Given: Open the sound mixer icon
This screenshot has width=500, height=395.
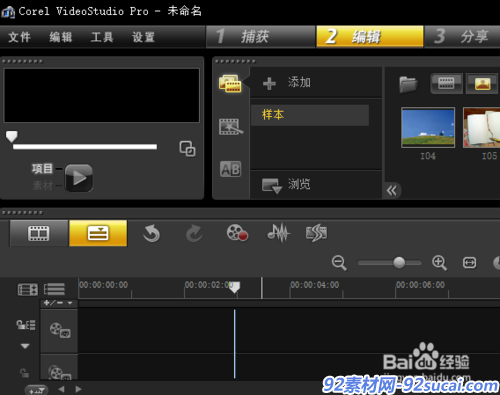Looking at the screenshot, I should 279,232.
